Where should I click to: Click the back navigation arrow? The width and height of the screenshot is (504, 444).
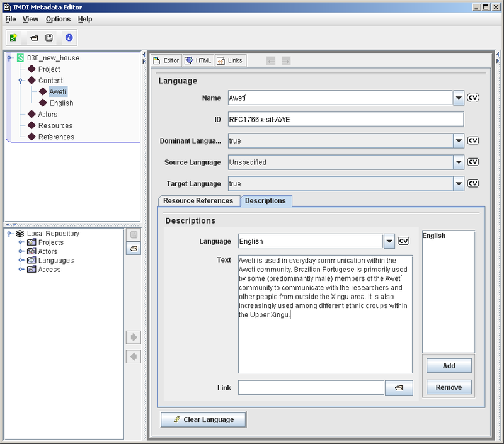(271, 60)
